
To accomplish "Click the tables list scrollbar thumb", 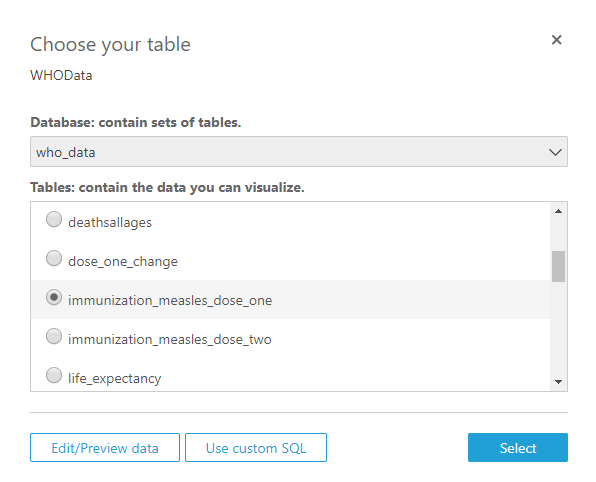I will pyautogui.click(x=558, y=266).
